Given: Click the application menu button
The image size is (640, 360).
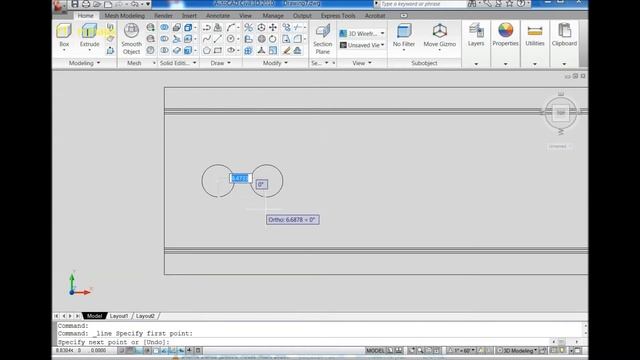Looking at the screenshot, I should click(60, 6).
